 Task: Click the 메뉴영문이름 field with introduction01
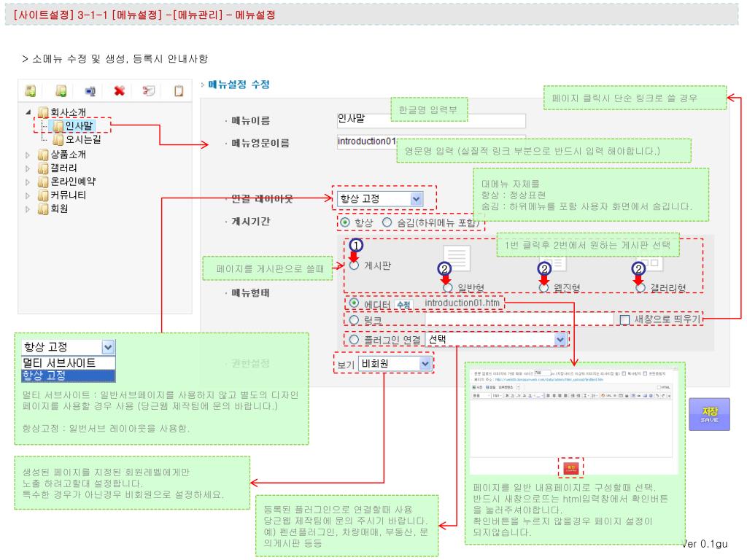pos(367,141)
